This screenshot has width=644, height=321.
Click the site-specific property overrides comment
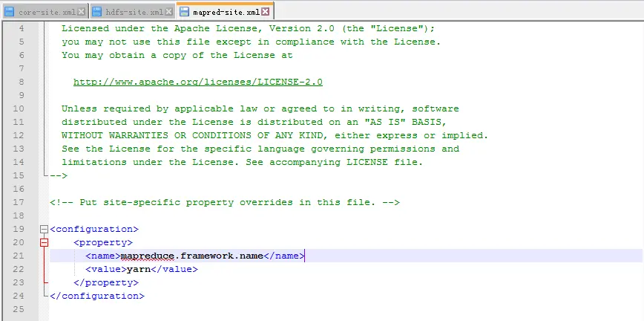tap(225, 202)
